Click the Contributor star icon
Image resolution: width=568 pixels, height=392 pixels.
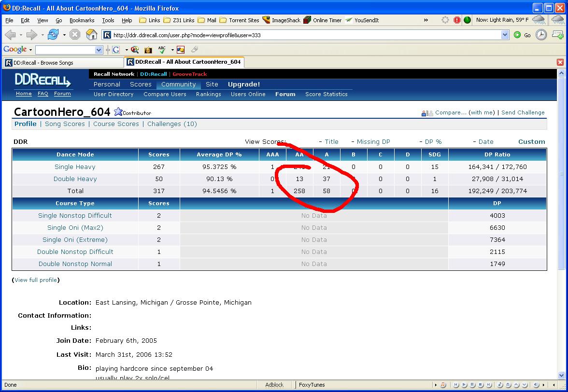click(x=118, y=112)
